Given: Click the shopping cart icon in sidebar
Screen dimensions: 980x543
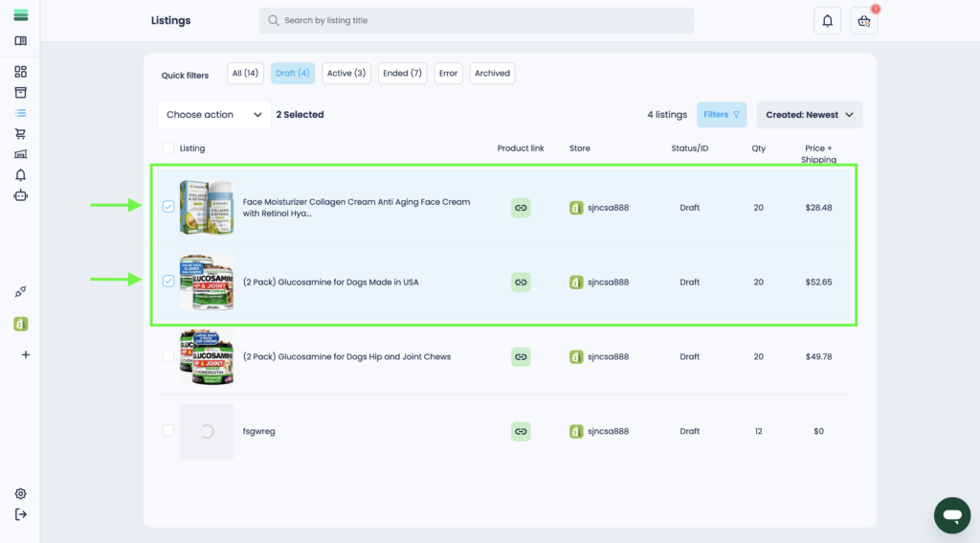Looking at the screenshot, I should coord(21,134).
